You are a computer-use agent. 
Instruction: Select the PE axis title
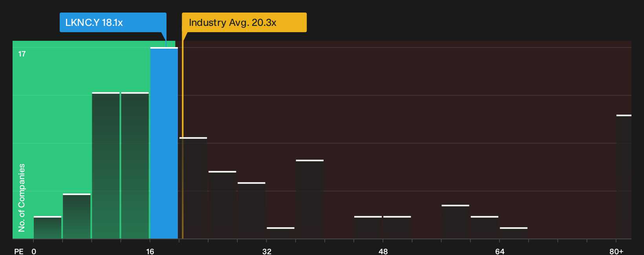click(x=18, y=251)
